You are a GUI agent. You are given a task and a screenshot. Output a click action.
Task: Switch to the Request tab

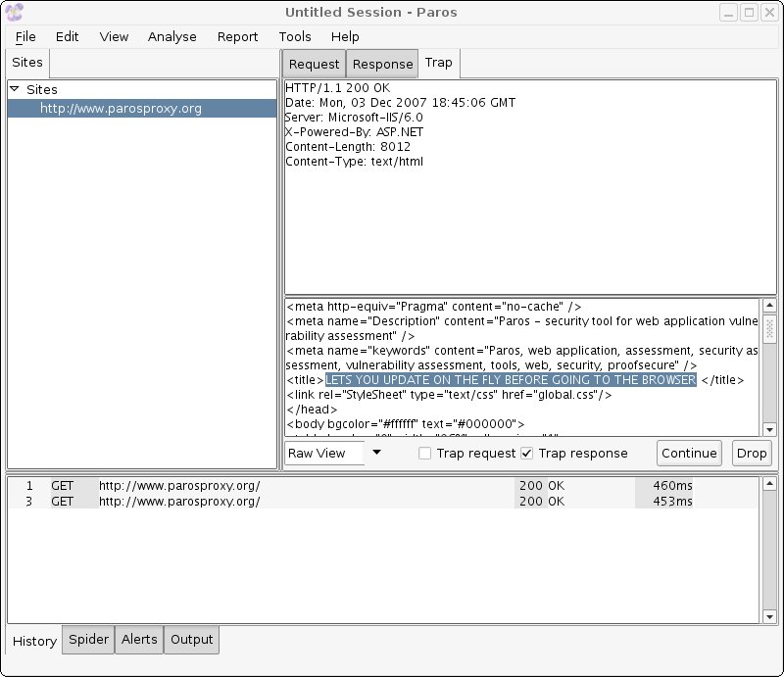coord(314,64)
